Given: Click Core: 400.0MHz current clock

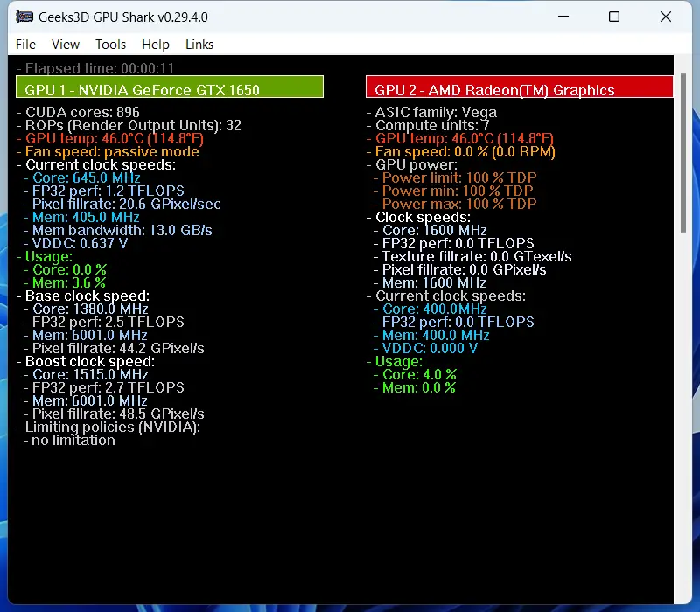Looking at the screenshot, I should [x=430, y=309].
